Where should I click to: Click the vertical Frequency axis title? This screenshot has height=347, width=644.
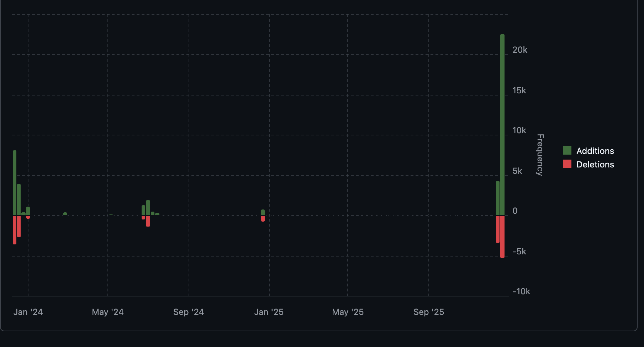tap(540, 155)
